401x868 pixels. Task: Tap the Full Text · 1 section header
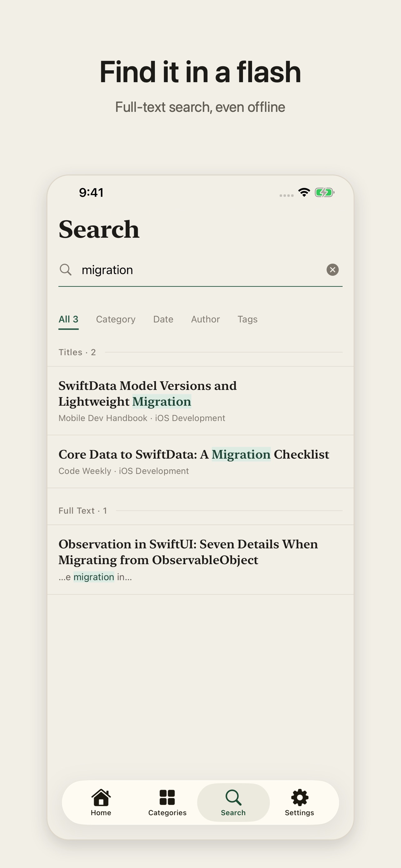(83, 511)
